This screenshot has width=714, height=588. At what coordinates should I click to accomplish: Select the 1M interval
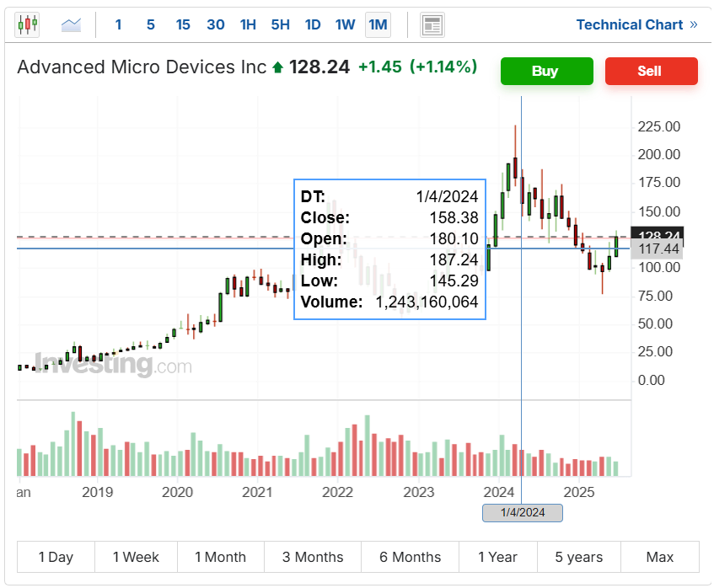[x=378, y=24]
